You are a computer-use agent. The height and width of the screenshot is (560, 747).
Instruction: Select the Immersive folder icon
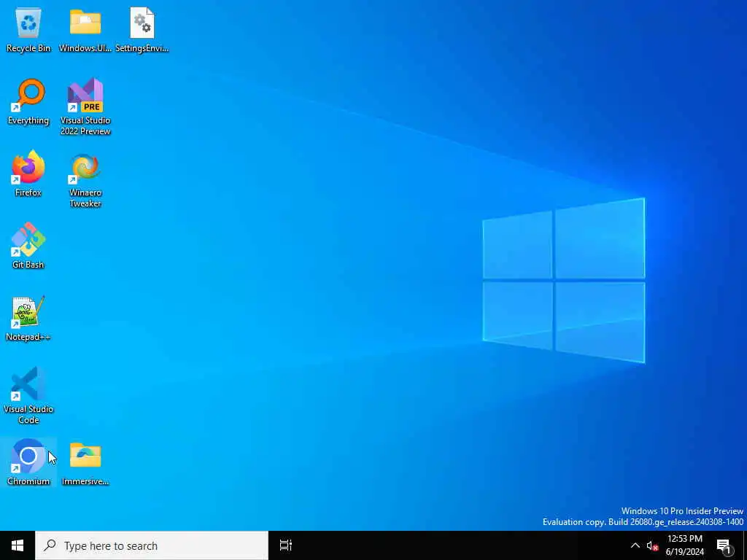pos(85,462)
